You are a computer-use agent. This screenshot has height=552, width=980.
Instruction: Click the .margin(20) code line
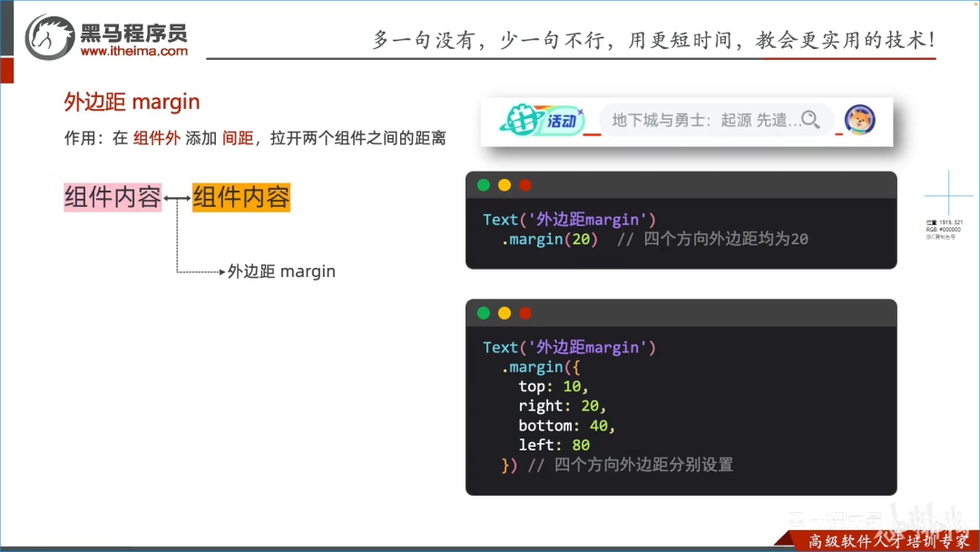click(x=549, y=240)
